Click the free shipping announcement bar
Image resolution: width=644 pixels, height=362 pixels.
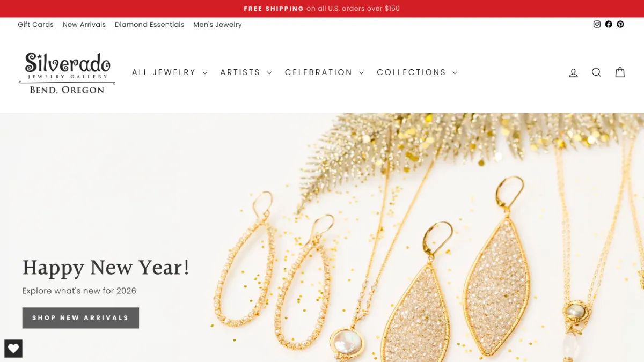tap(322, 9)
